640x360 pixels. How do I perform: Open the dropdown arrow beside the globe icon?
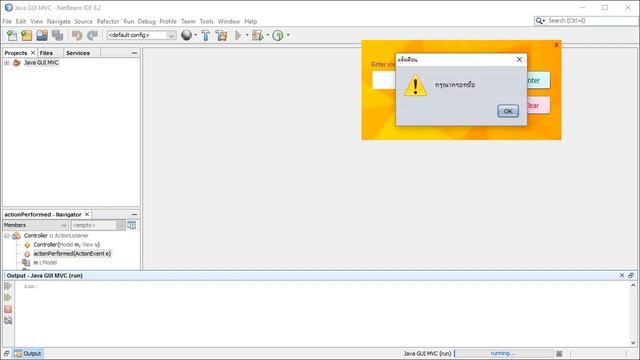(196, 36)
